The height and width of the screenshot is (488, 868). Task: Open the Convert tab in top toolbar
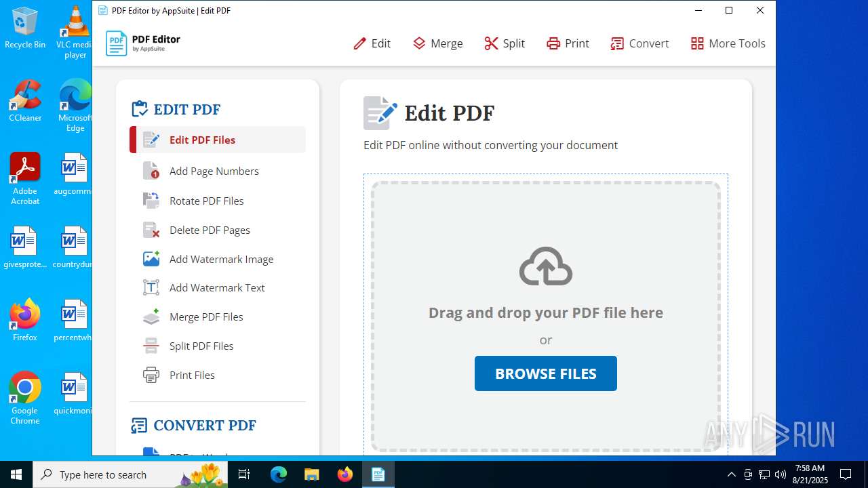click(639, 43)
